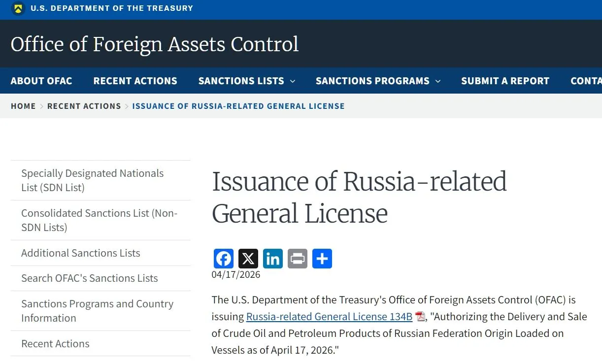
Task: Click the Treasury seal emblem in the header
Action: click(x=18, y=8)
